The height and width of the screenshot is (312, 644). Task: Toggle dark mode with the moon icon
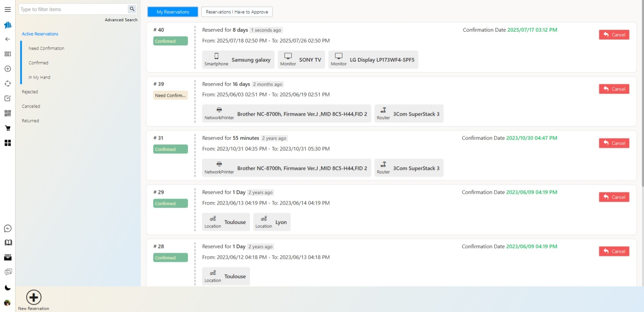8,288
